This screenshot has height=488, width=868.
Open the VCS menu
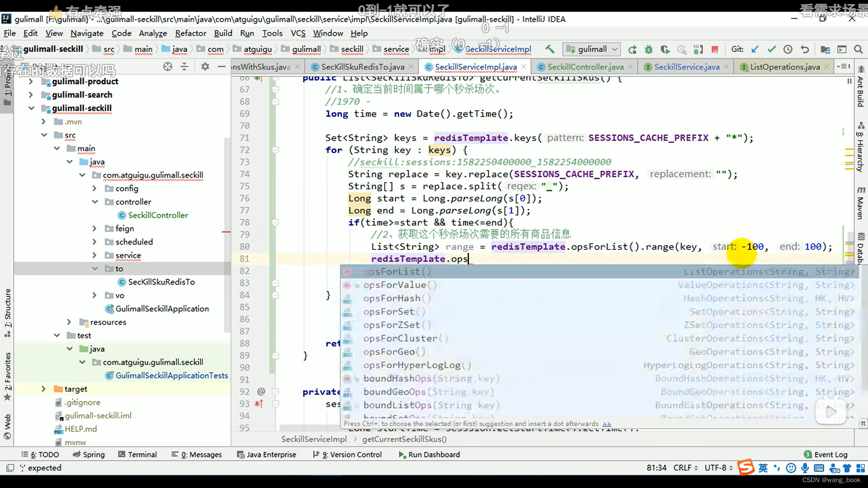[x=298, y=33]
